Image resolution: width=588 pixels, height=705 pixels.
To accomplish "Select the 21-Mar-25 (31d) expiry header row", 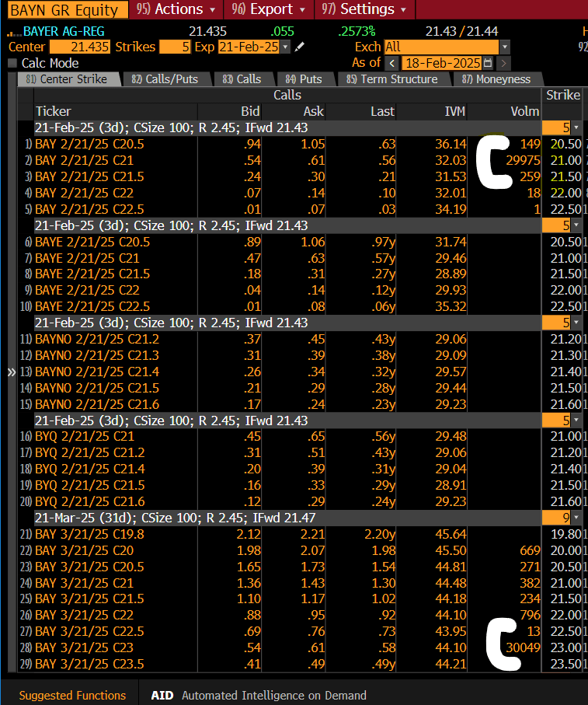I will 287,518.
